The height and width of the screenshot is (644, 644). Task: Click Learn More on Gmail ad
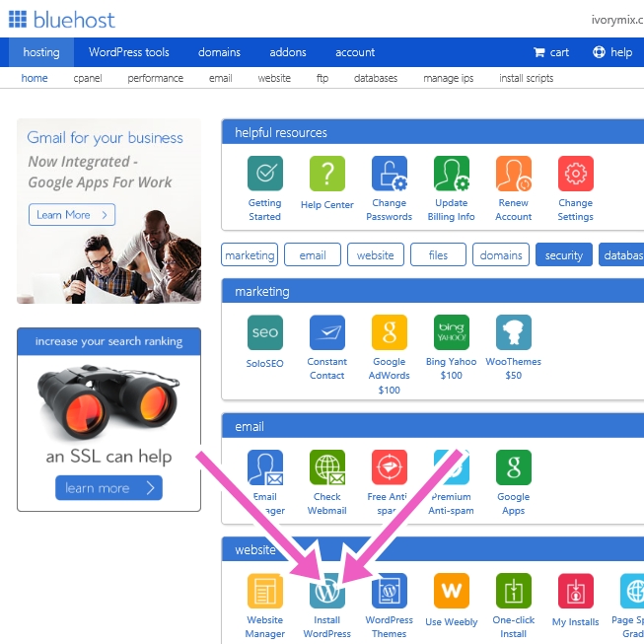[72, 214]
